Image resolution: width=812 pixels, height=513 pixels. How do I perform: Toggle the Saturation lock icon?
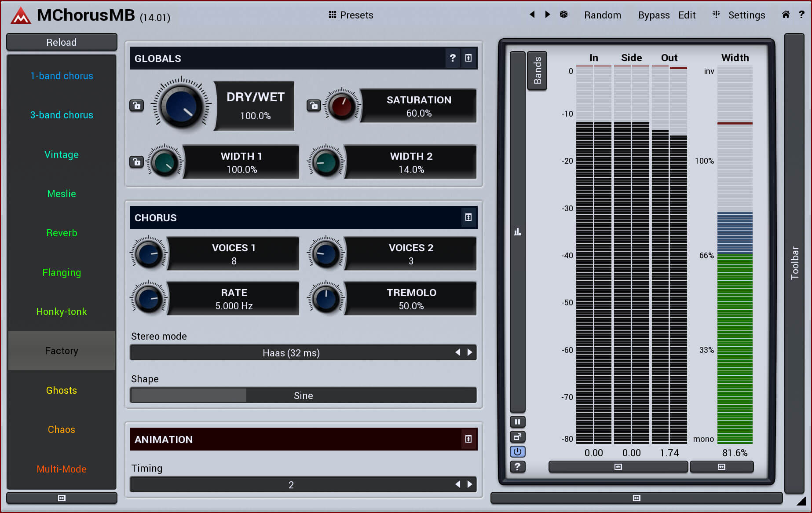tap(314, 106)
